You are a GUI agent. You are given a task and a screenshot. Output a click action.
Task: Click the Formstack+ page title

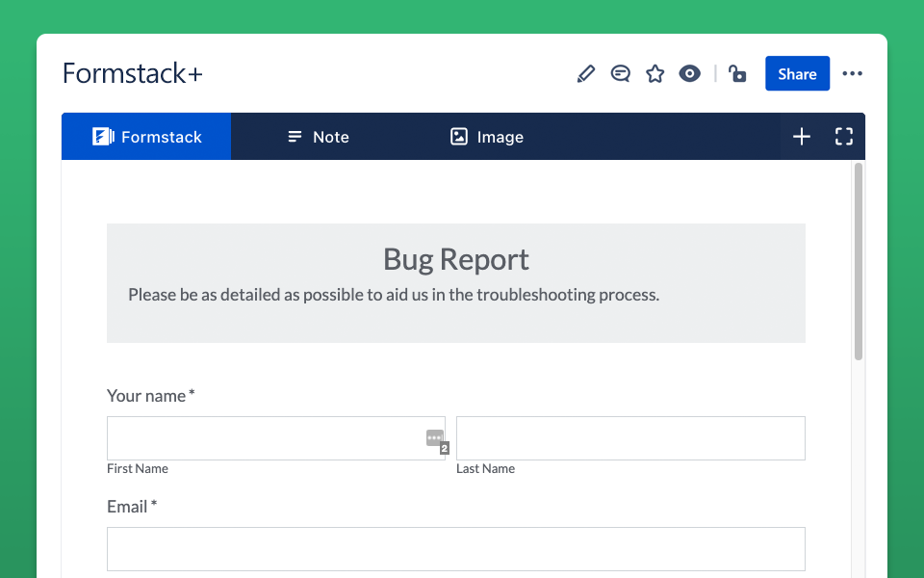(133, 74)
